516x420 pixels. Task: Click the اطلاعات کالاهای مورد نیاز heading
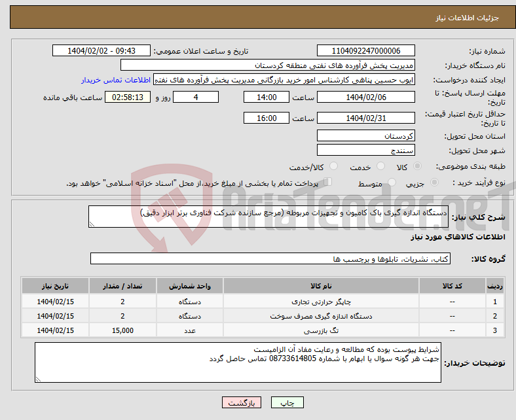pos(458,237)
